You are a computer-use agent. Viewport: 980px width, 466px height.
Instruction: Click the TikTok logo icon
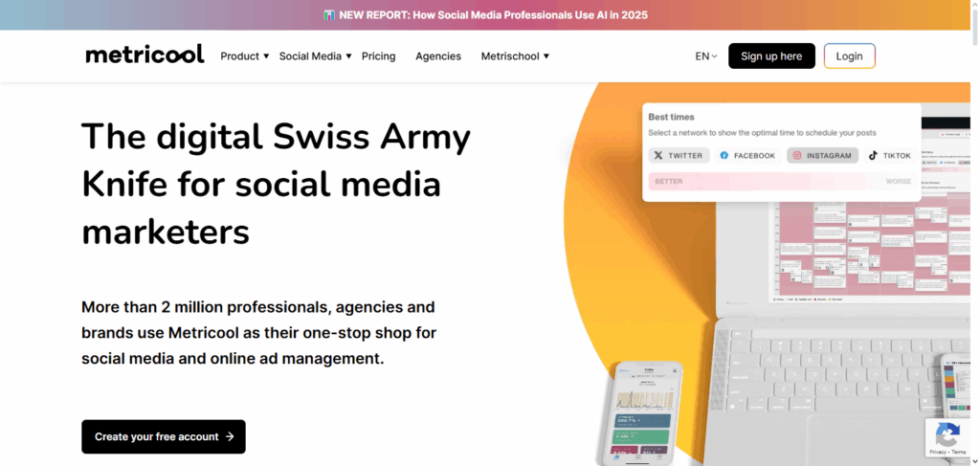(873, 156)
